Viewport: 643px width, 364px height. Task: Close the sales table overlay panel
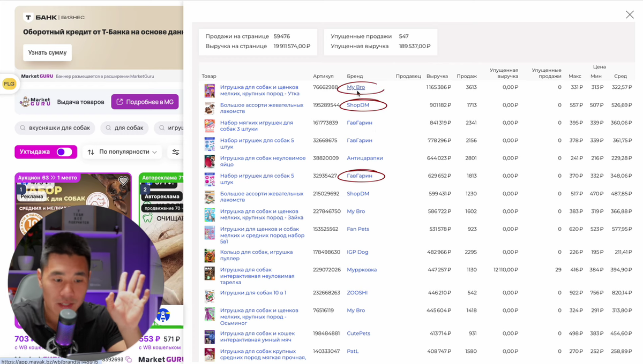click(x=630, y=14)
